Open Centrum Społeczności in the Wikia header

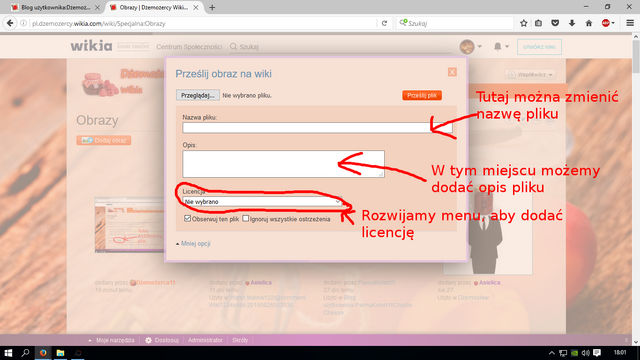[x=189, y=47]
